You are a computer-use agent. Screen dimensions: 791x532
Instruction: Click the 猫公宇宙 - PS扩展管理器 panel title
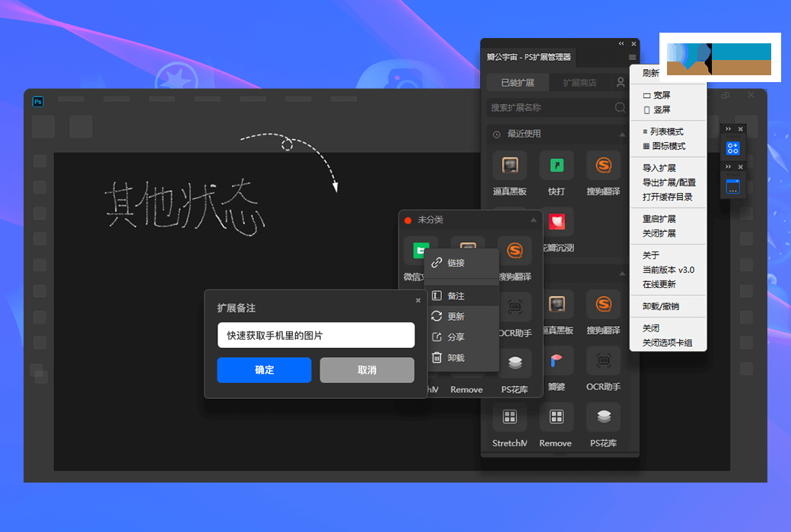(529, 57)
